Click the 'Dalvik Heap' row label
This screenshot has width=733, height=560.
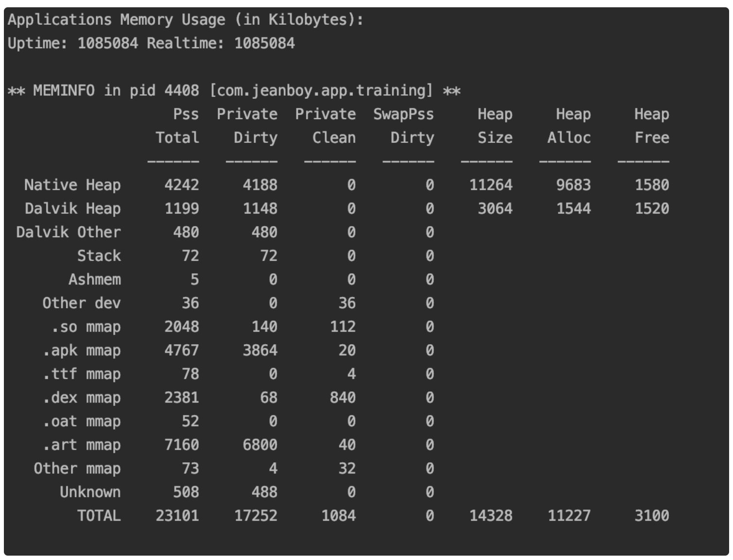pyautogui.click(x=72, y=209)
